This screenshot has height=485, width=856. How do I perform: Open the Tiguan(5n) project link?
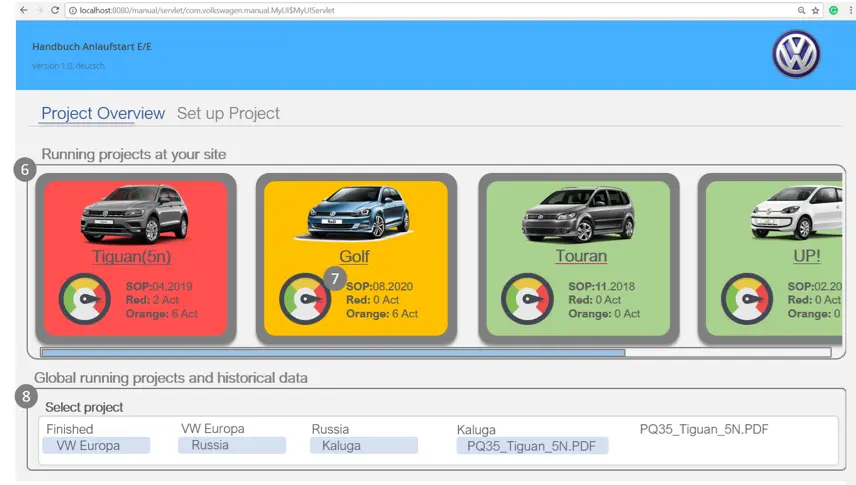131,256
